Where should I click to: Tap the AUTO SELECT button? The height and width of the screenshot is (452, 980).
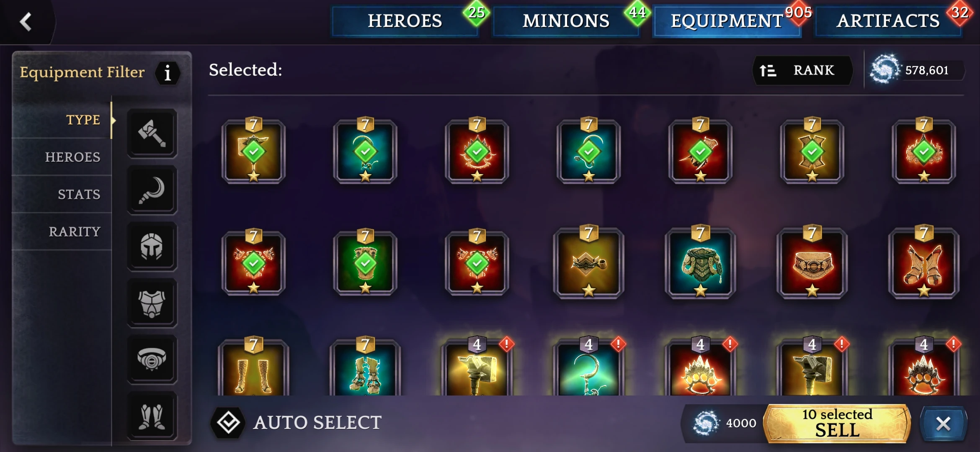297,423
